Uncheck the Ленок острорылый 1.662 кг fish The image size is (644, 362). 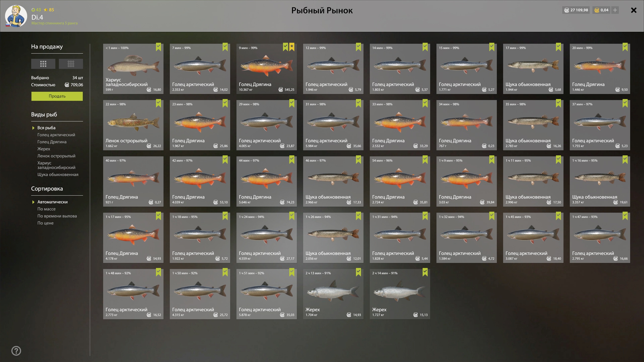[158, 103]
